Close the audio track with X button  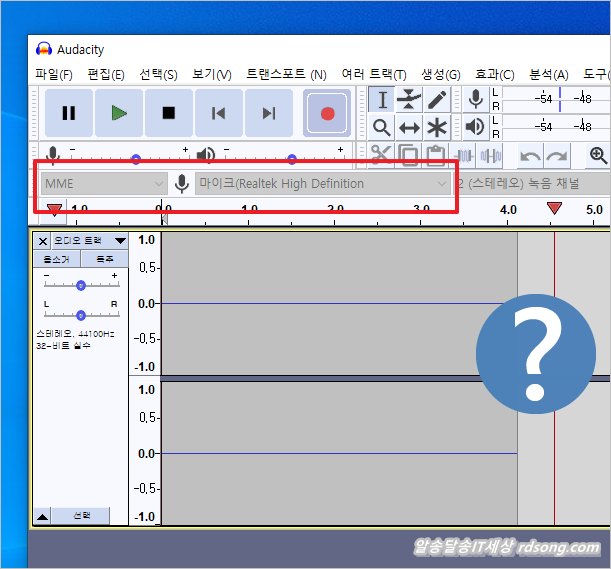tap(43, 241)
